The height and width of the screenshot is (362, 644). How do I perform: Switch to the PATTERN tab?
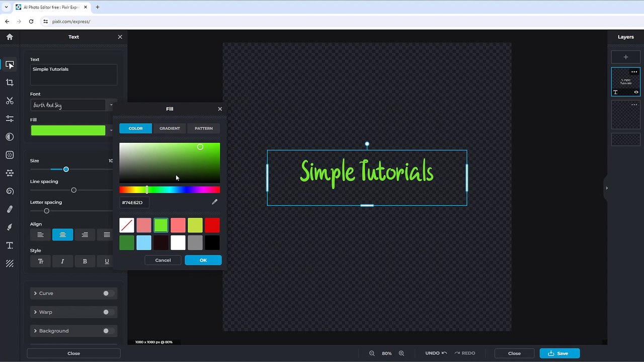pyautogui.click(x=204, y=128)
